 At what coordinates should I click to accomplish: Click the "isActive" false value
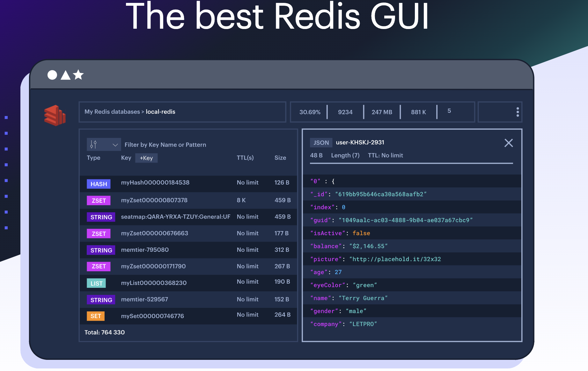click(361, 233)
